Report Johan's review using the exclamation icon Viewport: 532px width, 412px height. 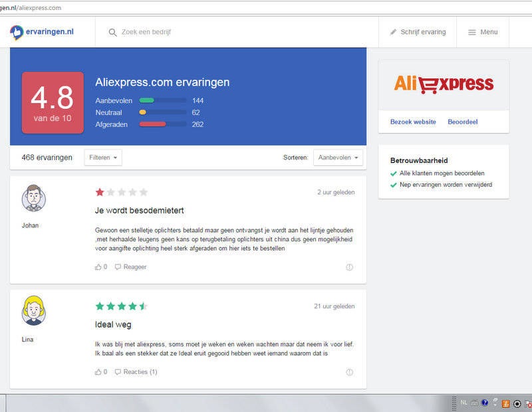(x=349, y=267)
